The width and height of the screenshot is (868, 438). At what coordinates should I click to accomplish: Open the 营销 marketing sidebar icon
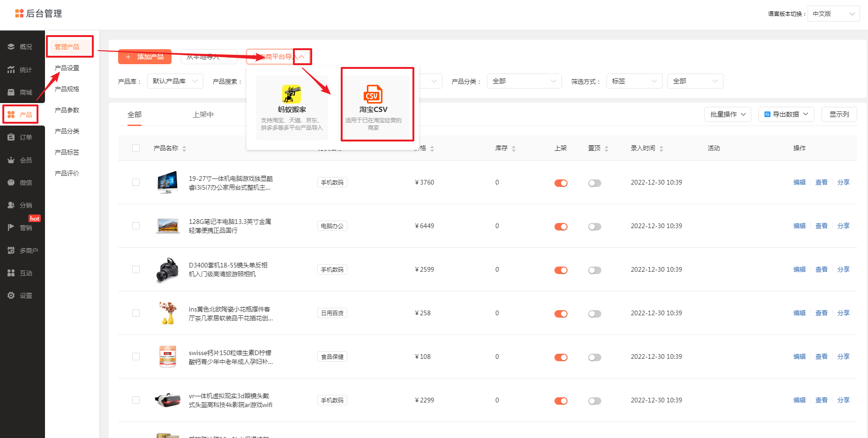click(x=11, y=228)
